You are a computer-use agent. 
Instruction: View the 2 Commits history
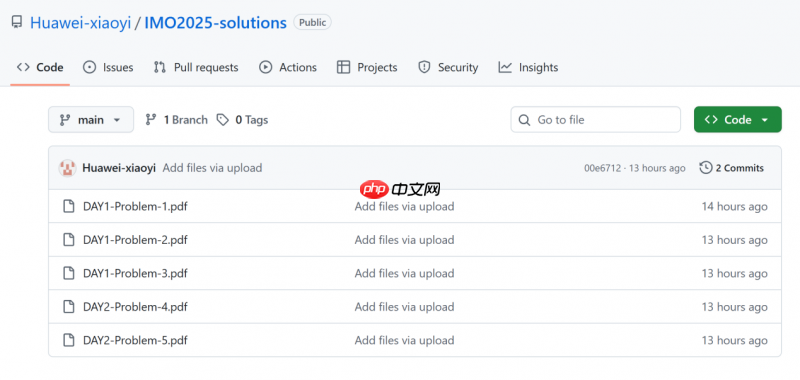pos(732,168)
